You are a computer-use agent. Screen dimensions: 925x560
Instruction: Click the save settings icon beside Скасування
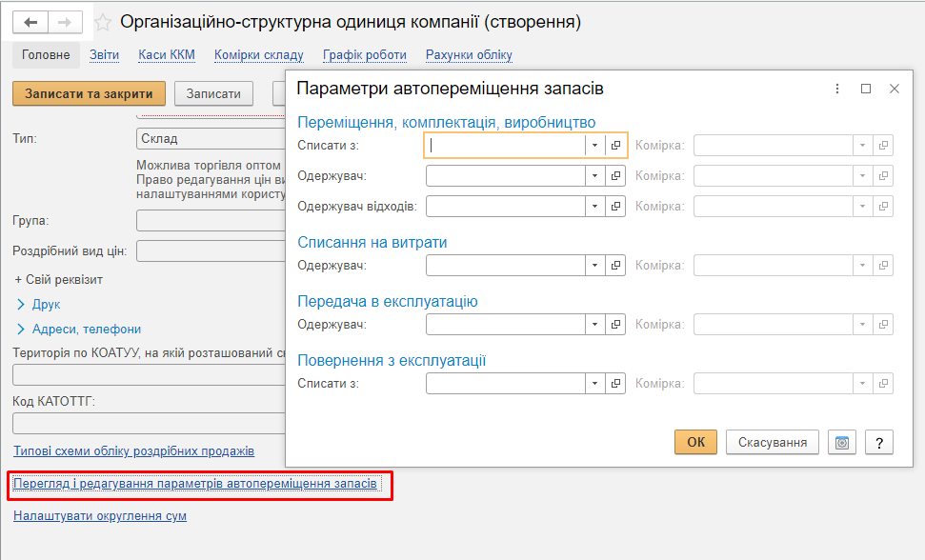[x=842, y=442]
